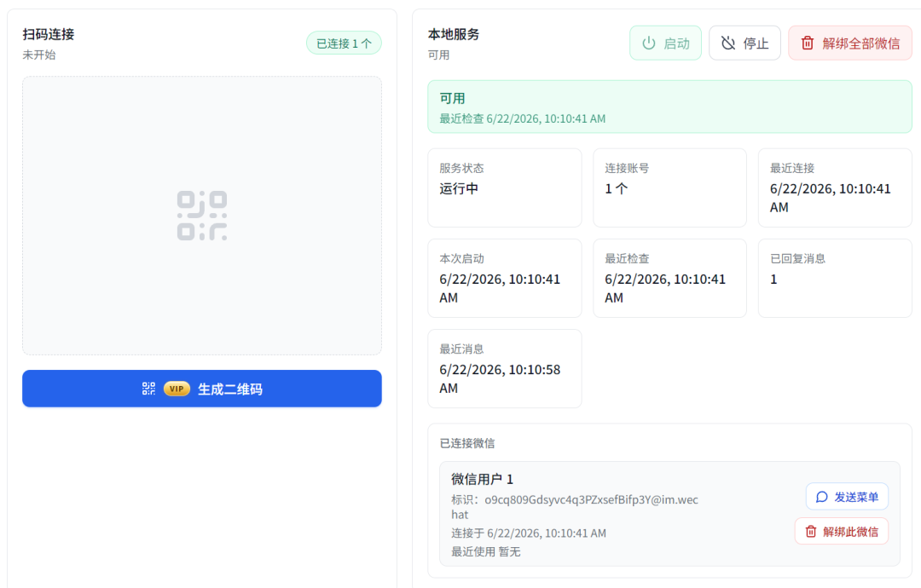This screenshot has height=588, width=921.
Task: Click the 已回复消息 count 1
Action: tap(773, 280)
